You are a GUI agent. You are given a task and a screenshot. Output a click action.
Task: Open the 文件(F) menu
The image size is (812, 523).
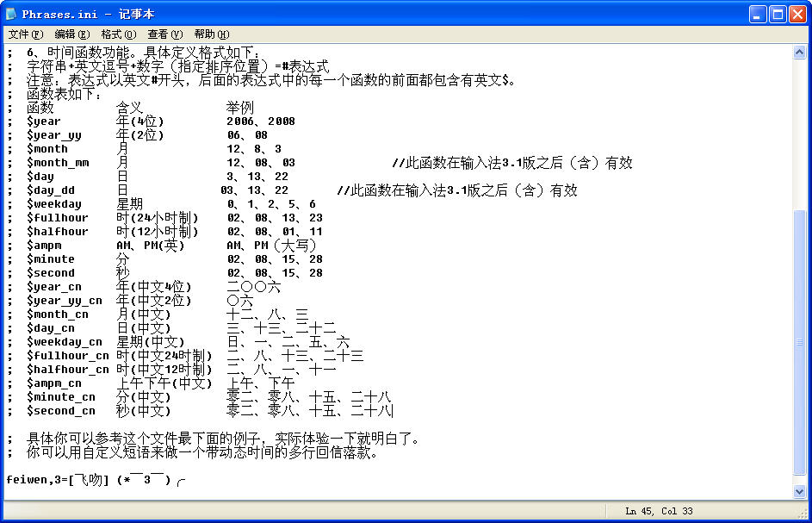click(x=25, y=34)
